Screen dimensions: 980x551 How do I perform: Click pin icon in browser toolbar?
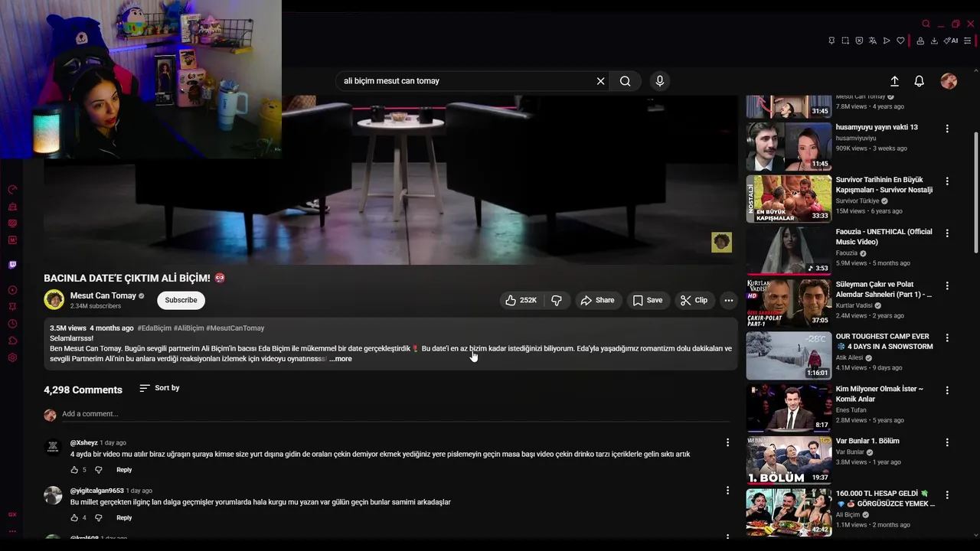tap(831, 41)
